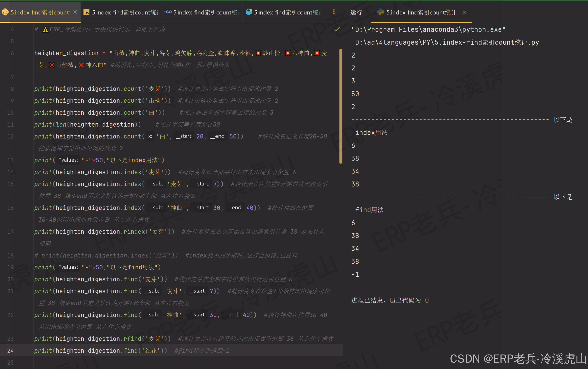
Task: Click the comment '#find找不到返回-1' on line 24
Action: [x=202, y=351]
